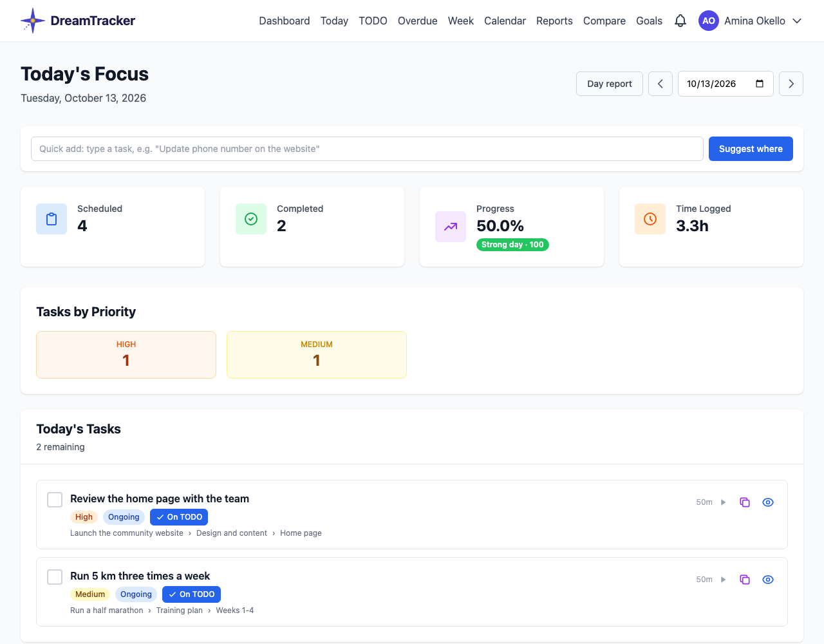Filter by MEDIUM priority card

(317, 355)
